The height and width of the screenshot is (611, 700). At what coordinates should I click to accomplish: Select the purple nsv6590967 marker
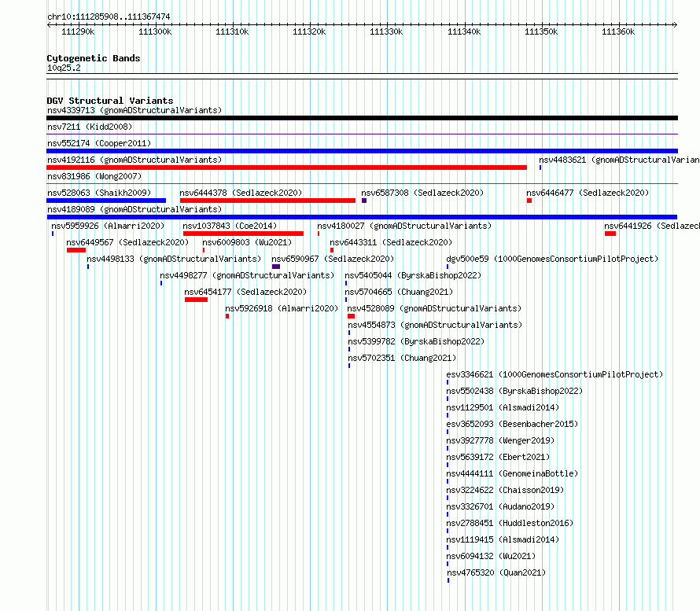[276, 267]
